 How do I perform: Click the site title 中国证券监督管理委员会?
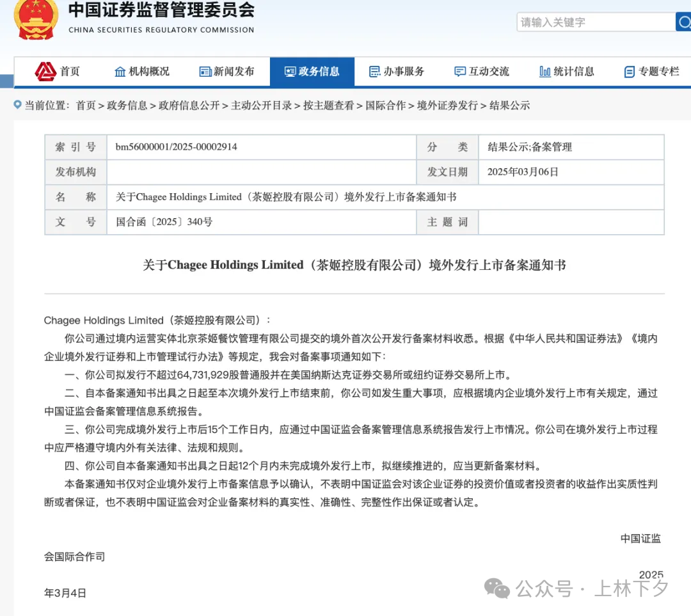click(x=161, y=10)
